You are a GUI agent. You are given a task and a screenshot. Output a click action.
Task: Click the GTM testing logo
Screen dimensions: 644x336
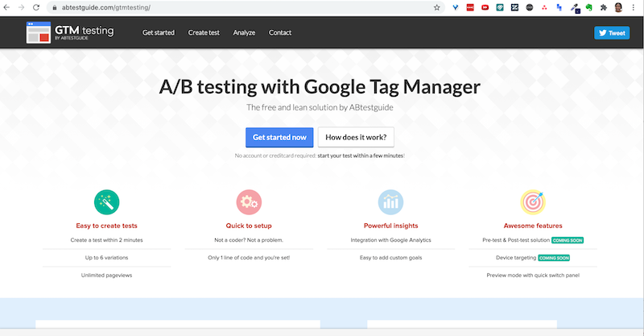(70, 32)
